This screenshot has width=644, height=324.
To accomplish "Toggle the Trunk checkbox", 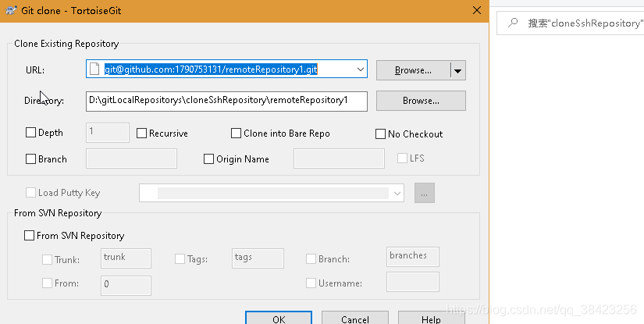I will (x=48, y=259).
